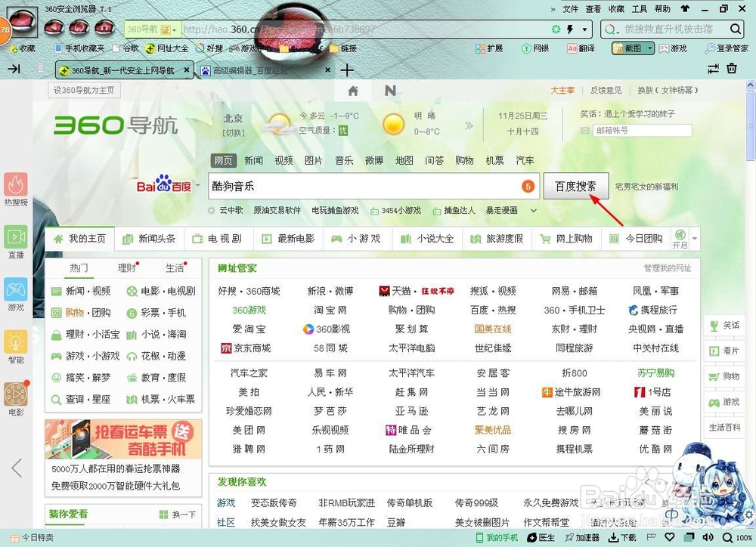Open the 截图 screenshot tool in the toolbar
This screenshot has height=547, width=756.
pos(632,48)
